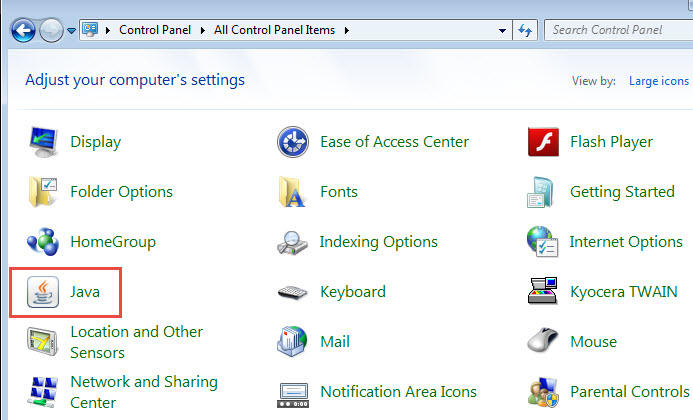This screenshot has width=693, height=420.
Task: Click the Mail icon
Action: pos(293,342)
